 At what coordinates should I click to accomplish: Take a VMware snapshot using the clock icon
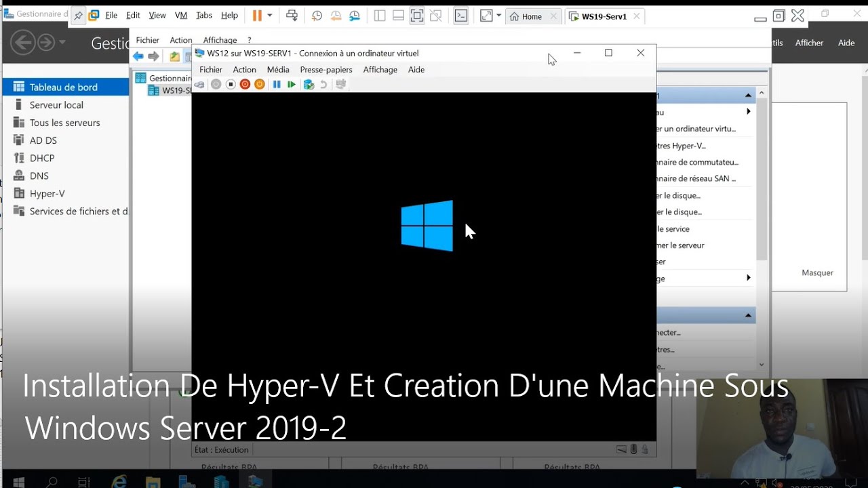pos(317,16)
